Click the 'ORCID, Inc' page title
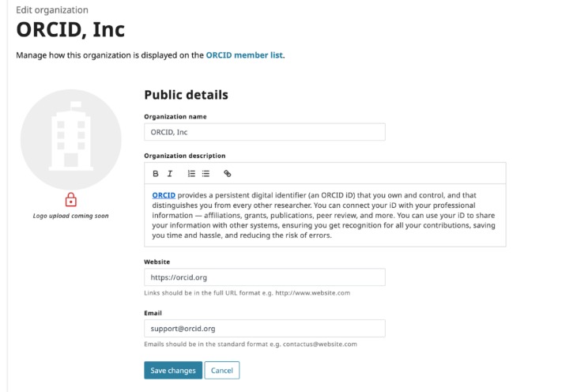Screen dimensions: 562x392 (x=70, y=30)
